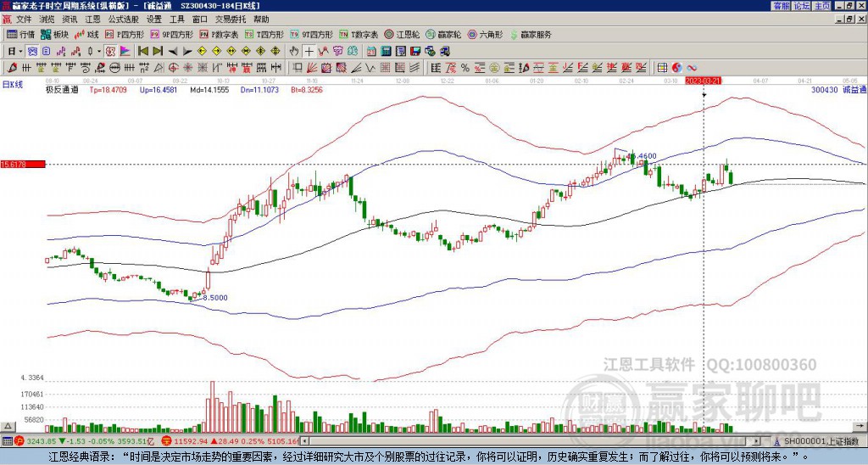The width and height of the screenshot is (868, 465).
Task: Open the 江恩轮 Gann wheel
Action: coord(402,34)
